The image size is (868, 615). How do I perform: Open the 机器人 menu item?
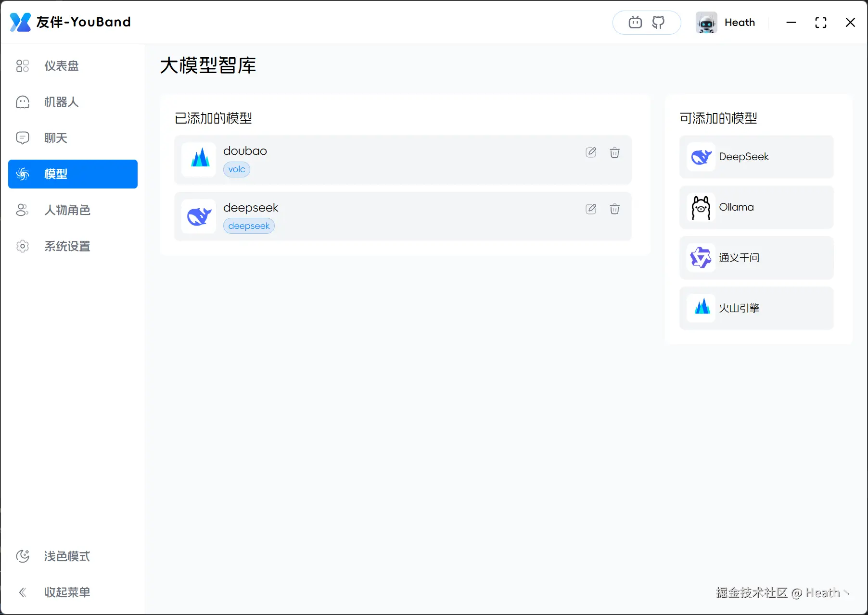(x=73, y=102)
